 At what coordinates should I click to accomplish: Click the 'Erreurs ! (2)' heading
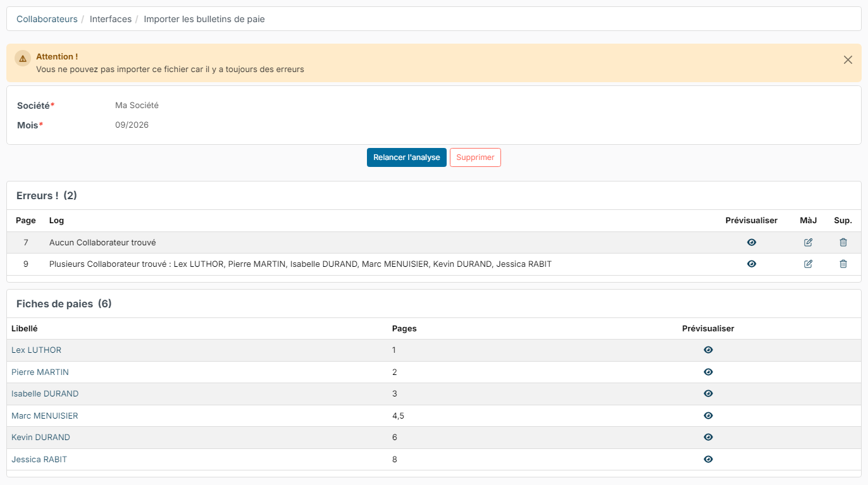[47, 195]
